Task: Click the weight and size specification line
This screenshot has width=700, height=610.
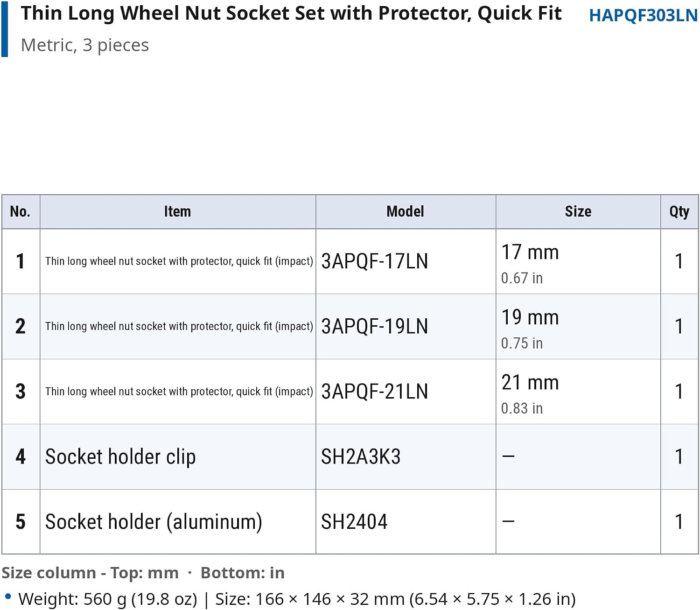Action: (297, 599)
